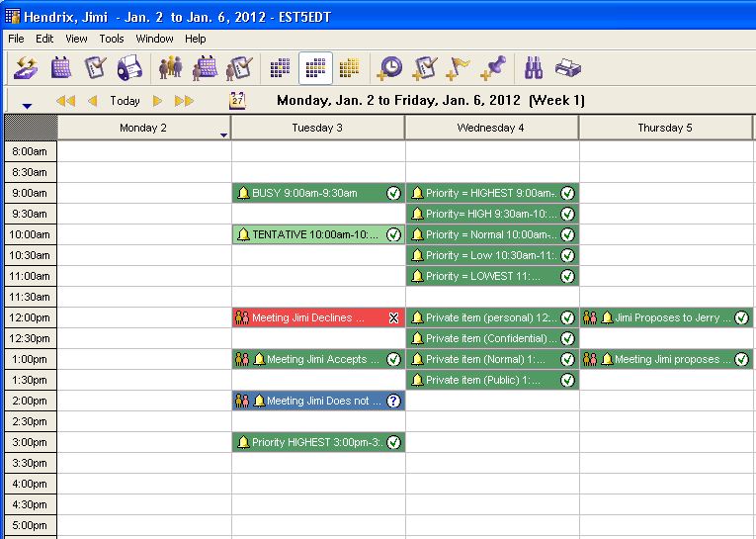This screenshot has width=756, height=539.
Task: Switch to day view grid icon
Action: 280,68
